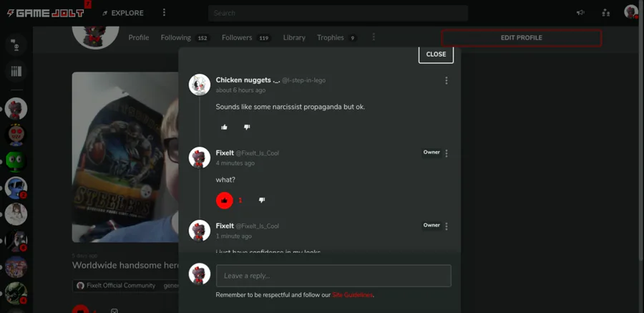Open the Explore page
The image size is (644, 313).
[x=123, y=13]
